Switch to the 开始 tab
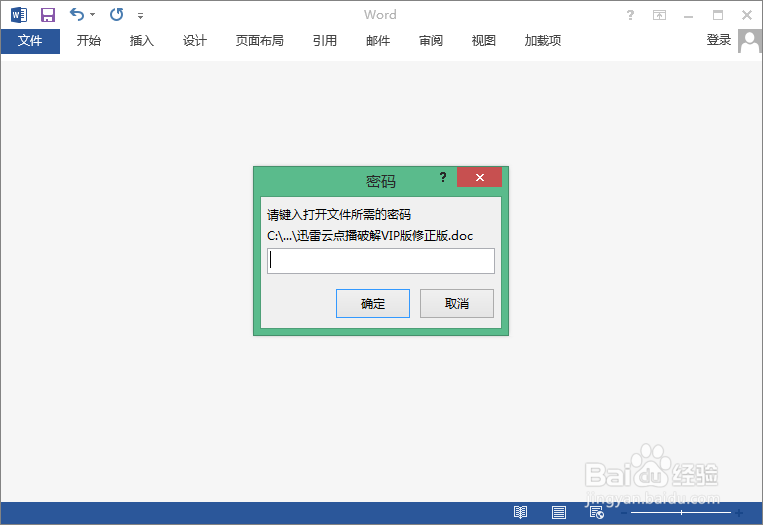This screenshot has height=525, width=763. (x=89, y=41)
